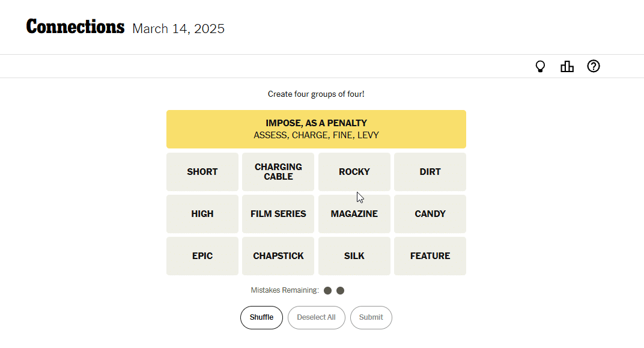Pick the CANDY tile
The height and width of the screenshot is (348, 644).
(430, 213)
